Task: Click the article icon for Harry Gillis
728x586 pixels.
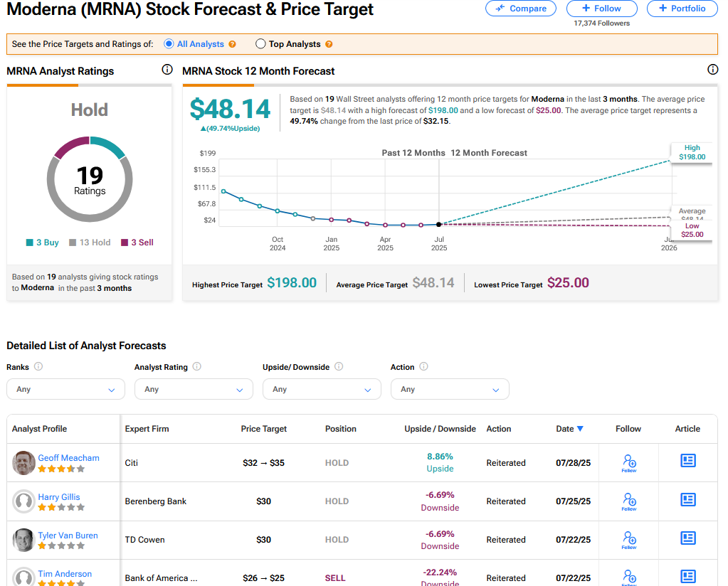Action: (687, 500)
